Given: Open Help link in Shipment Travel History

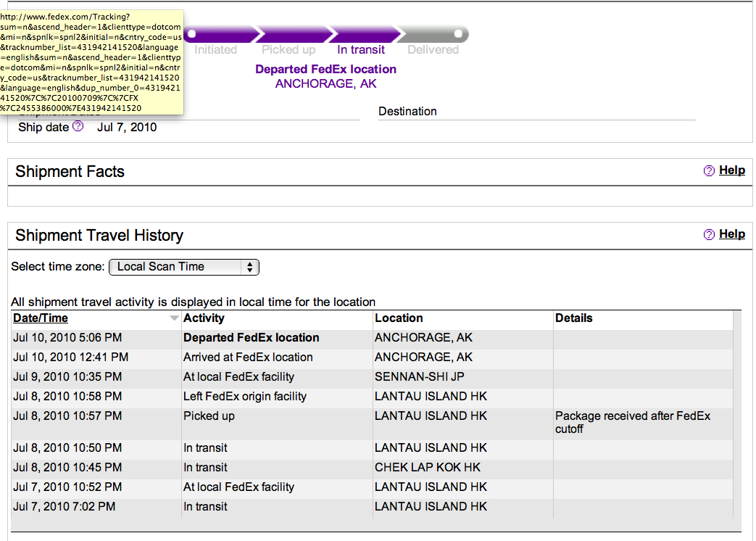Looking at the screenshot, I should [x=732, y=234].
